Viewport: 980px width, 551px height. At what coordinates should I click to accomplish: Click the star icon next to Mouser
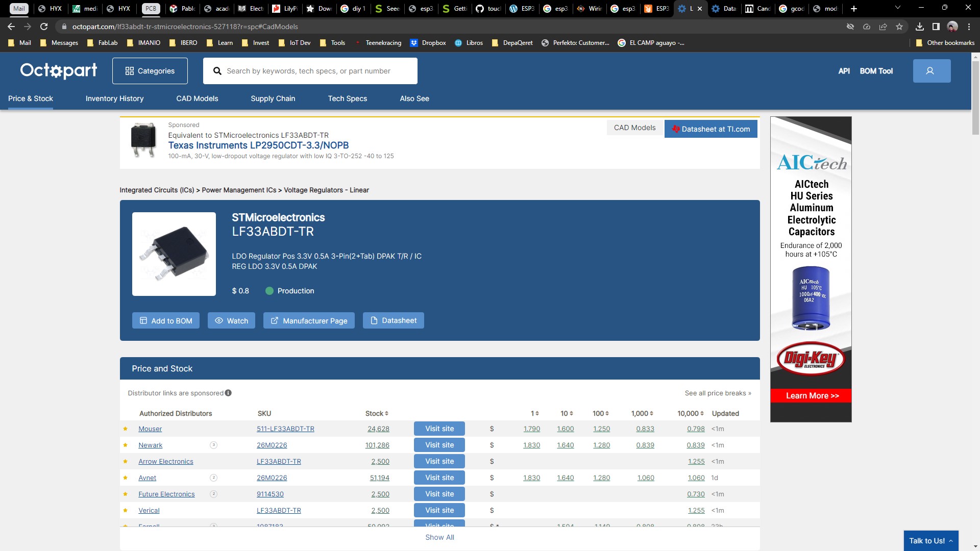125,429
